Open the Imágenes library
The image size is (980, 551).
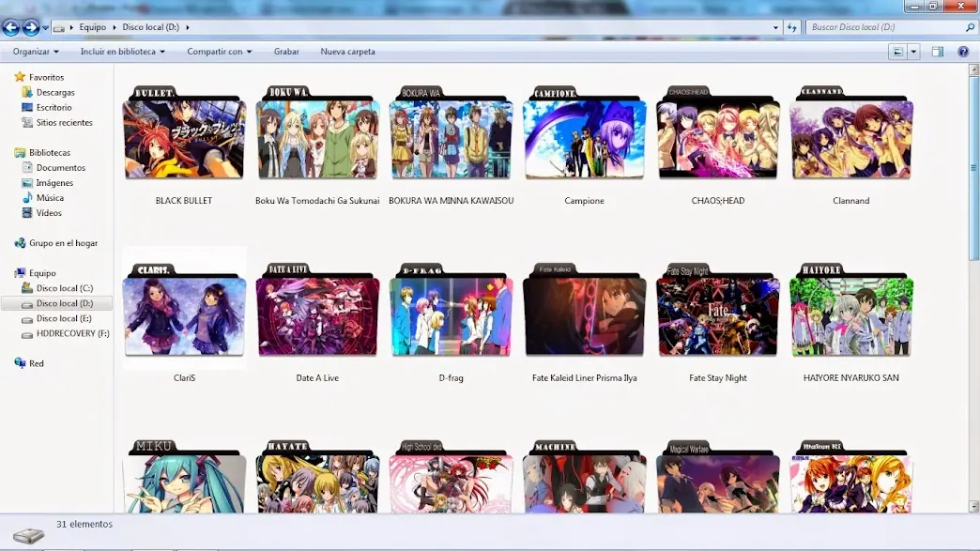[54, 183]
